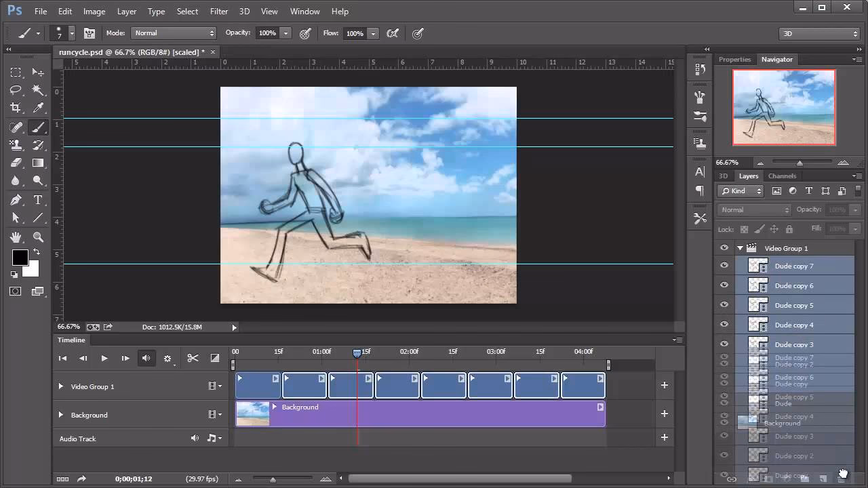Screen dimensions: 868x488
Task: Open the brush Mode dropdown
Action: point(174,33)
